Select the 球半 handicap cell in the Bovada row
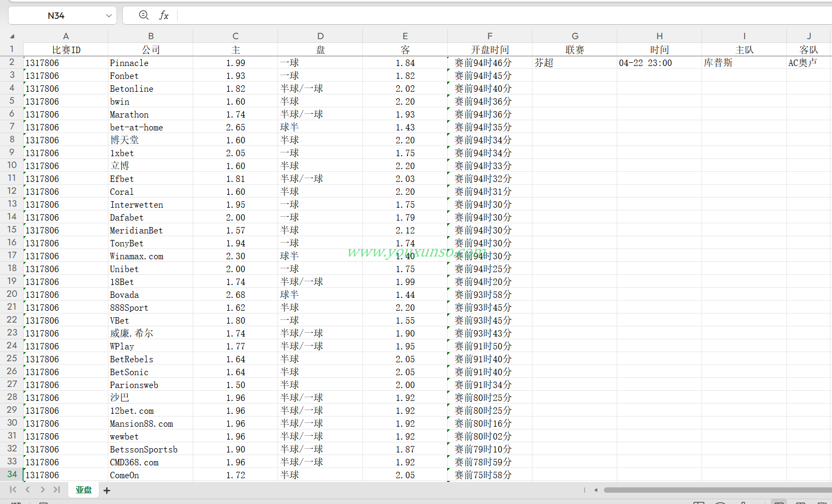The image size is (832, 504). click(x=320, y=295)
